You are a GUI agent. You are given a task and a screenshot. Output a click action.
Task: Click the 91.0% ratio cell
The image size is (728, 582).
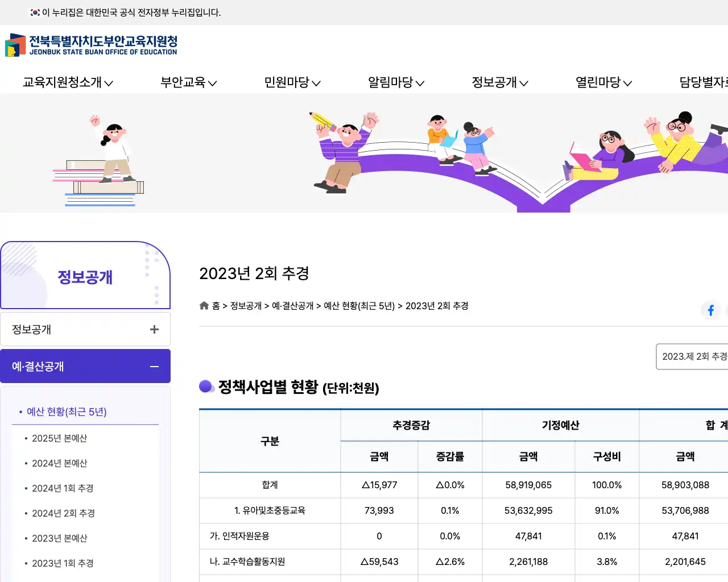pos(607,510)
